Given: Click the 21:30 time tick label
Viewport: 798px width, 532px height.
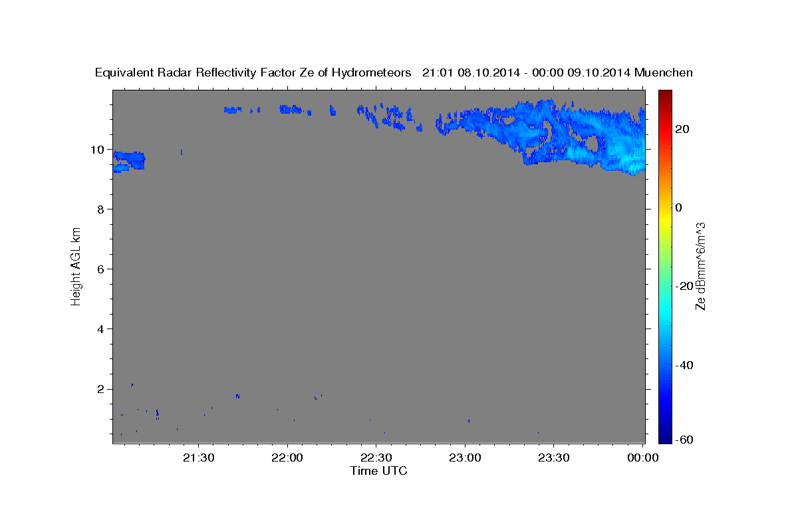Looking at the screenshot, I should pyautogui.click(x=199, y=458).
